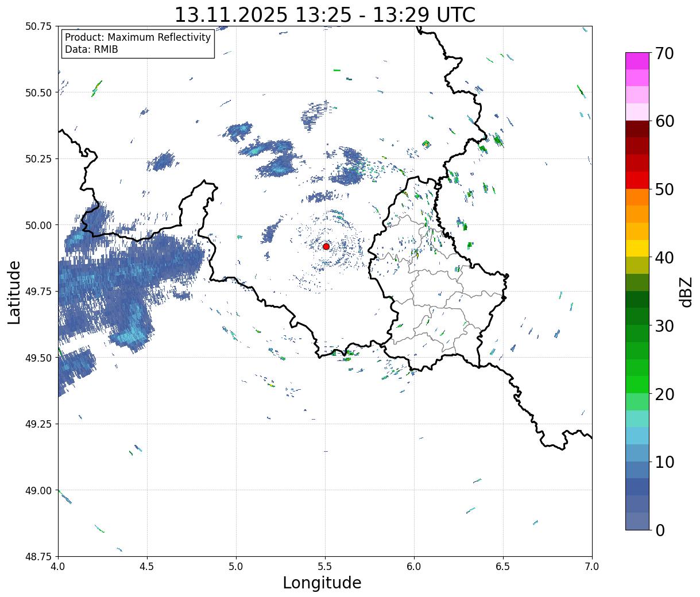The image size is (700, 597).
Task: Click the bright green colorbar band above 20
Action: click(x=637, y=384)
